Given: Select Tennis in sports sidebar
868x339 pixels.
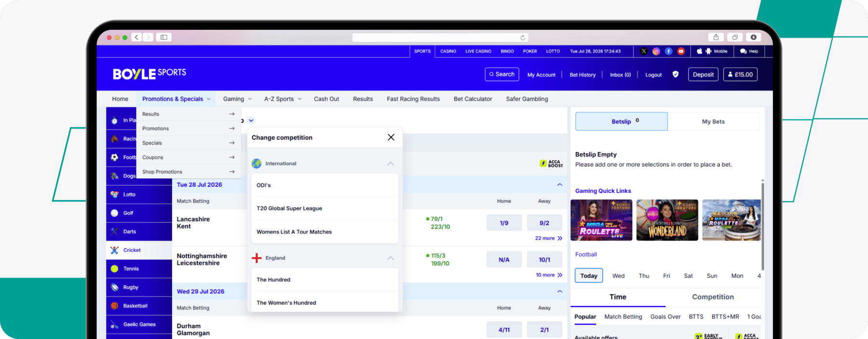Looking at the screenshot, I should 139,269.
